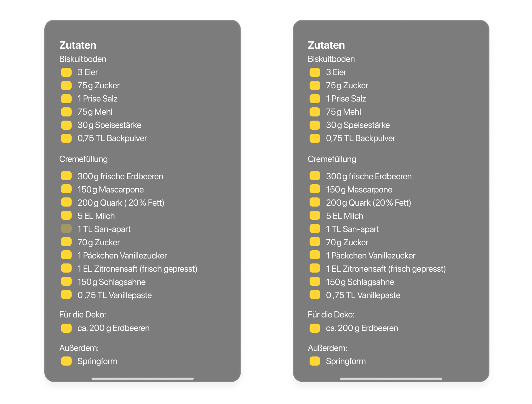This screenshot has height=404, width=532.
Task: Check 300g frische Erdbeeren in right panel
Action: pos(315,176)
